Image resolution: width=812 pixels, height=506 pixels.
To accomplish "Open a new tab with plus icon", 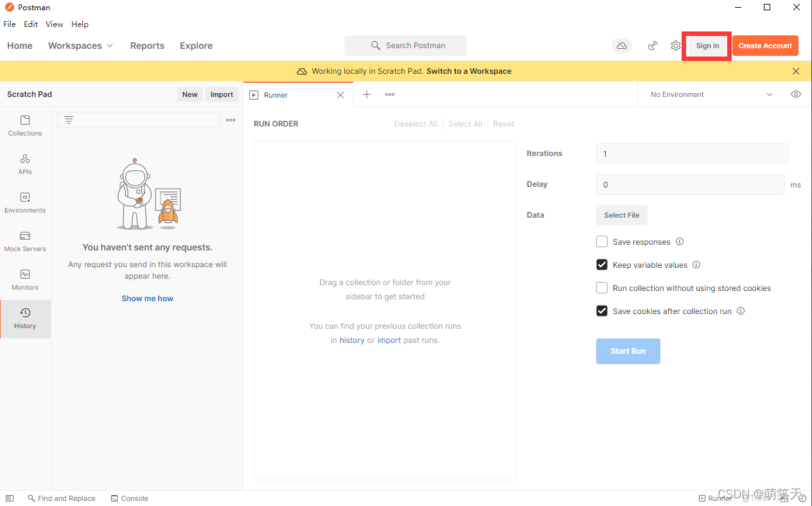I will (367, 94).
